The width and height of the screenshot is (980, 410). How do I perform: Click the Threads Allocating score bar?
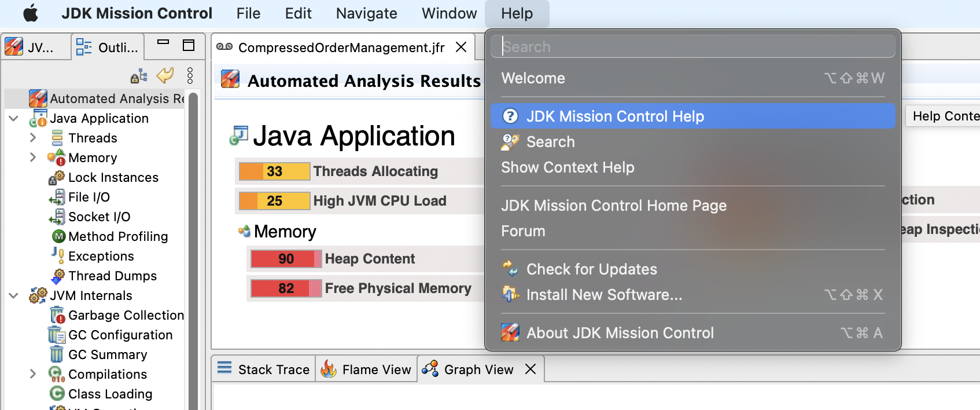pyautogui.click(x=275, y=171)
